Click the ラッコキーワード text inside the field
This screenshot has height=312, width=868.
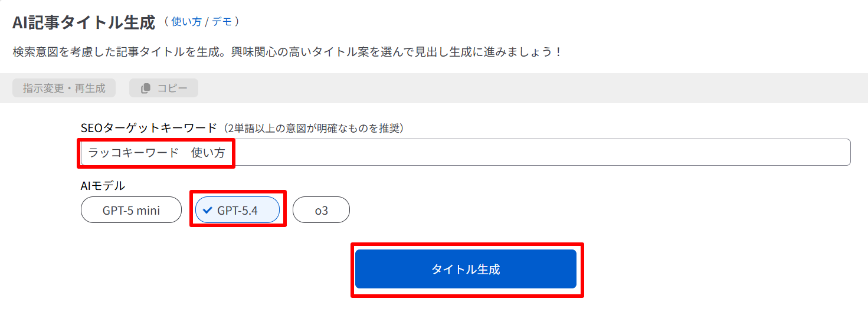point(133,153)
